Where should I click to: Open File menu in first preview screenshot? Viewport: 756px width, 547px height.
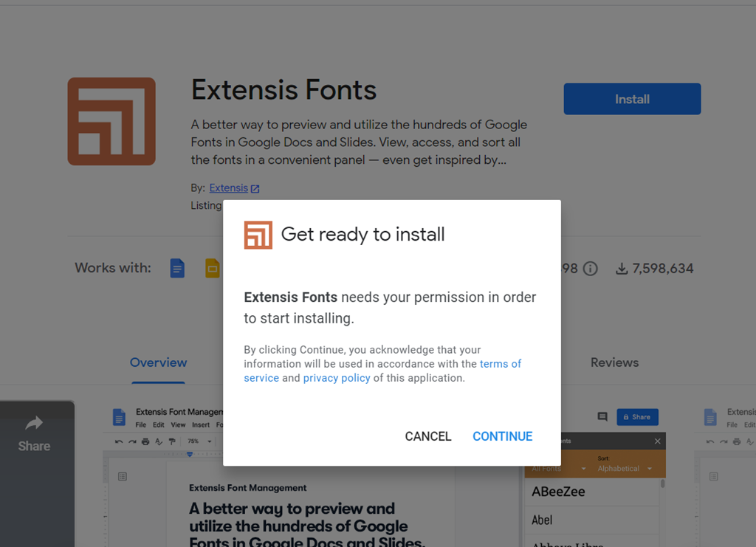pyautogui.click(x=141, y=425)
